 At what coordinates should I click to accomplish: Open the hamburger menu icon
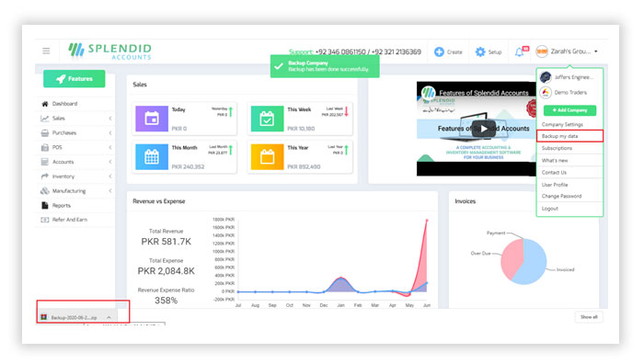click(x=46, y=51)
